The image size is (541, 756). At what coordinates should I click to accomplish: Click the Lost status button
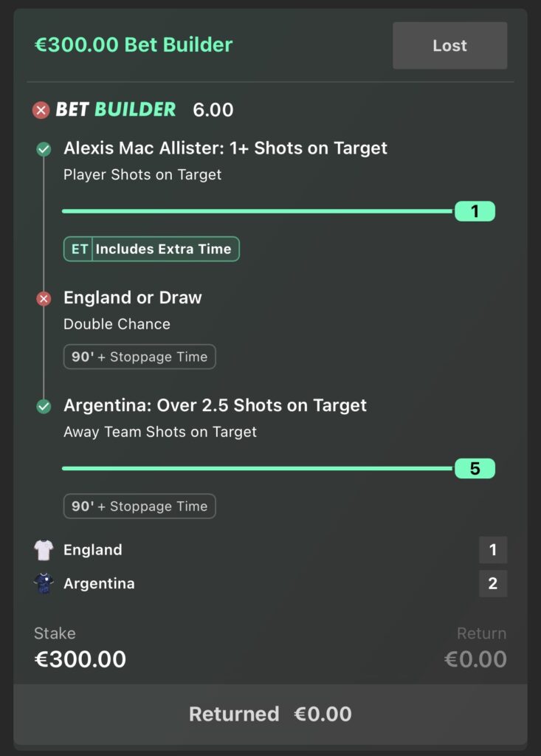pyautogui.click(x=450, y=45)
